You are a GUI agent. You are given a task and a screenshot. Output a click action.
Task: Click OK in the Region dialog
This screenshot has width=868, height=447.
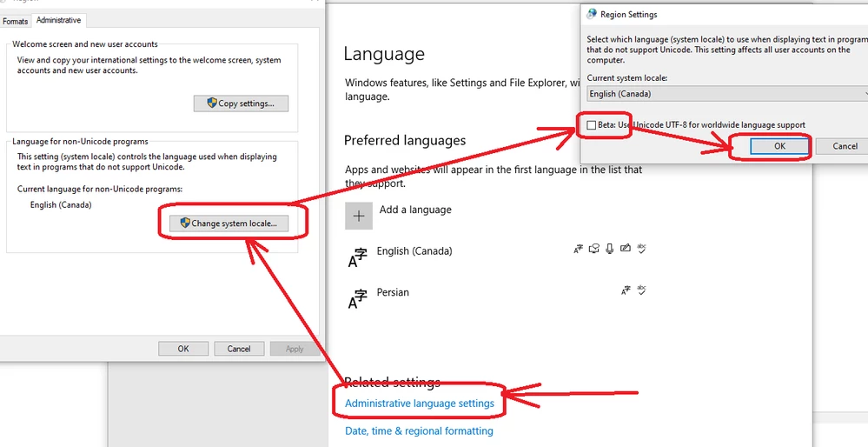tap(183, 349)
